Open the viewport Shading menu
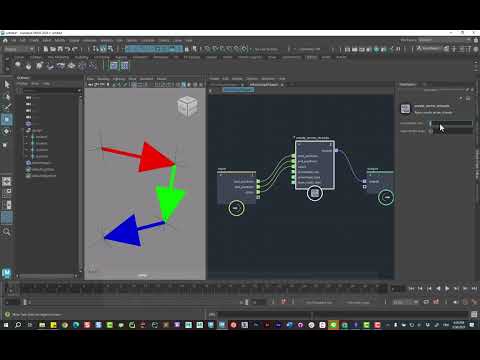Screen dimensions: 480x360 tap(103, 79)
